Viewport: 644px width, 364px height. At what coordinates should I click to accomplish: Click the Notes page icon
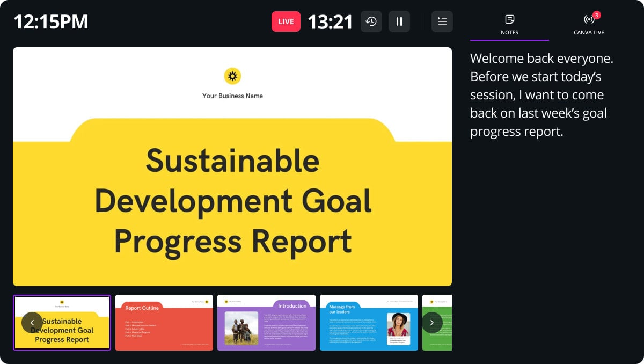509,18
